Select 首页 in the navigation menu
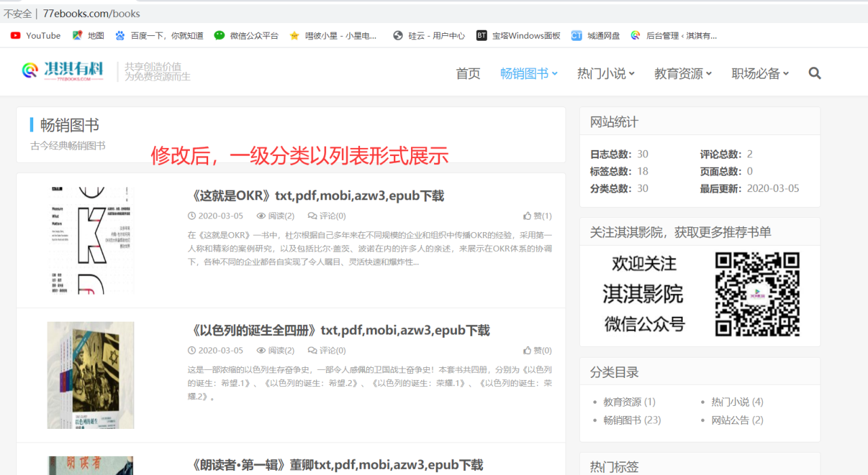This screenshot has height=475, width=868. [x=468, y=75]
